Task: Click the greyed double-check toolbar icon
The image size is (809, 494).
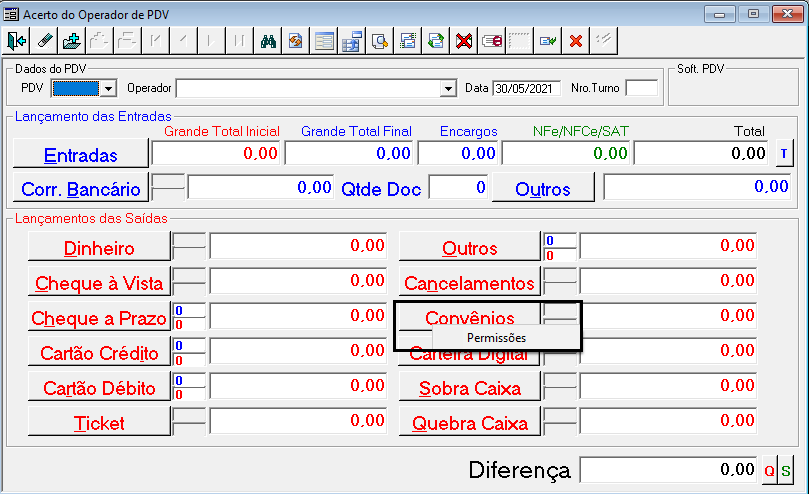Action: 603,41
